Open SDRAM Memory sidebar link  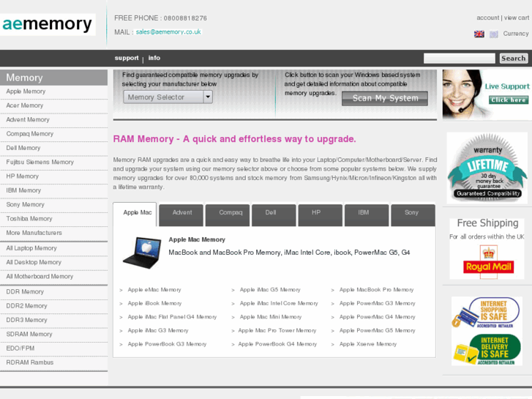29,335
